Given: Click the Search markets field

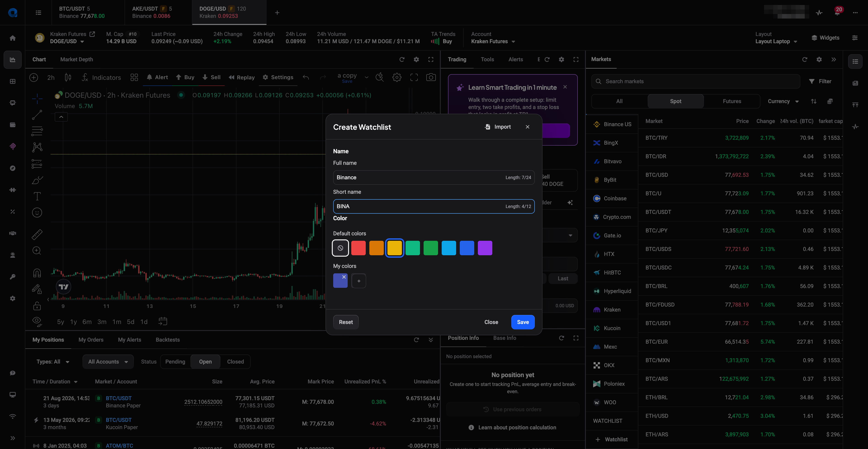Looking at the screenshot, I should [x=696, y=81].
